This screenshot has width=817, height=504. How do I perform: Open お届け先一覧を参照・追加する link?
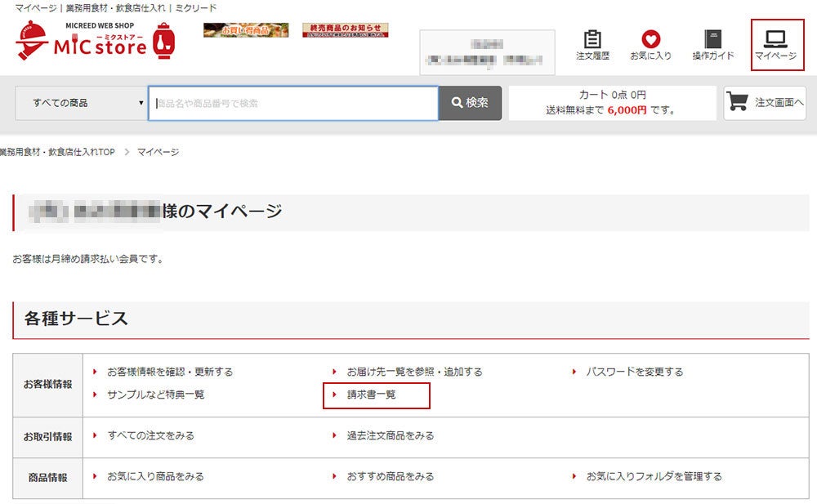tap(414, 372)
